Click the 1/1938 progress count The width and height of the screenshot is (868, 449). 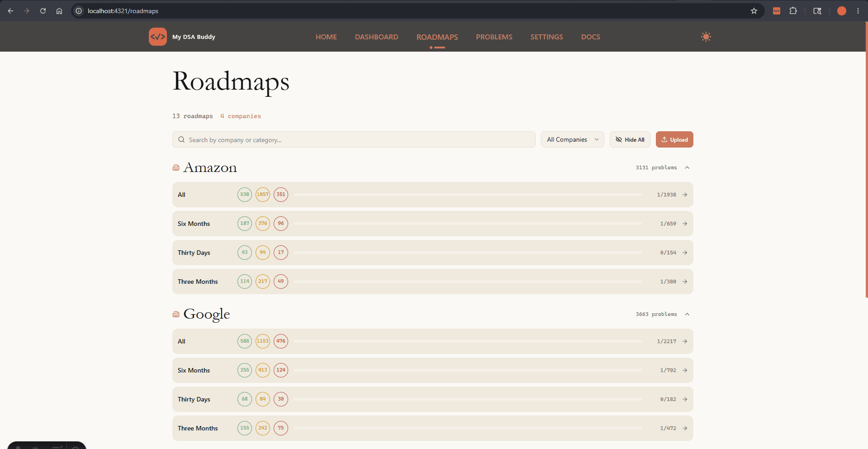(667, 195)
